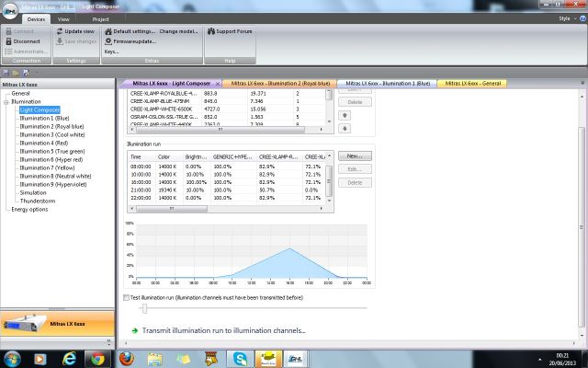Enable the Test illumination run checkbox
The image size is (588, 368).
point(126,298)
